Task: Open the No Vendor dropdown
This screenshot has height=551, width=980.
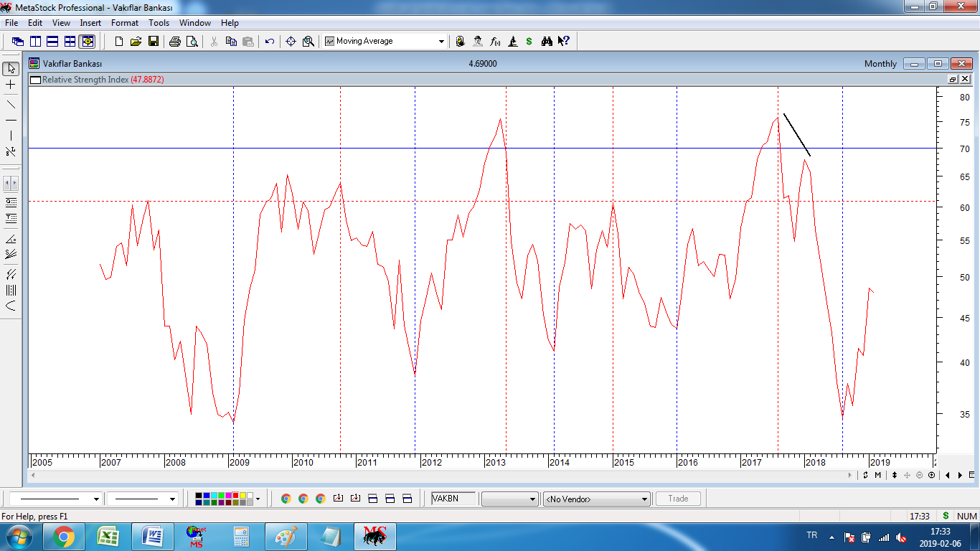Action: click(597, 499)
